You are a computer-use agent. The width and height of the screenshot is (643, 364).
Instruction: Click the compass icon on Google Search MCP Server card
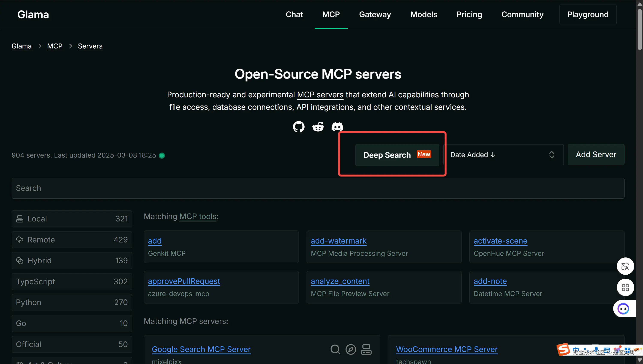[x=351, y=349]
